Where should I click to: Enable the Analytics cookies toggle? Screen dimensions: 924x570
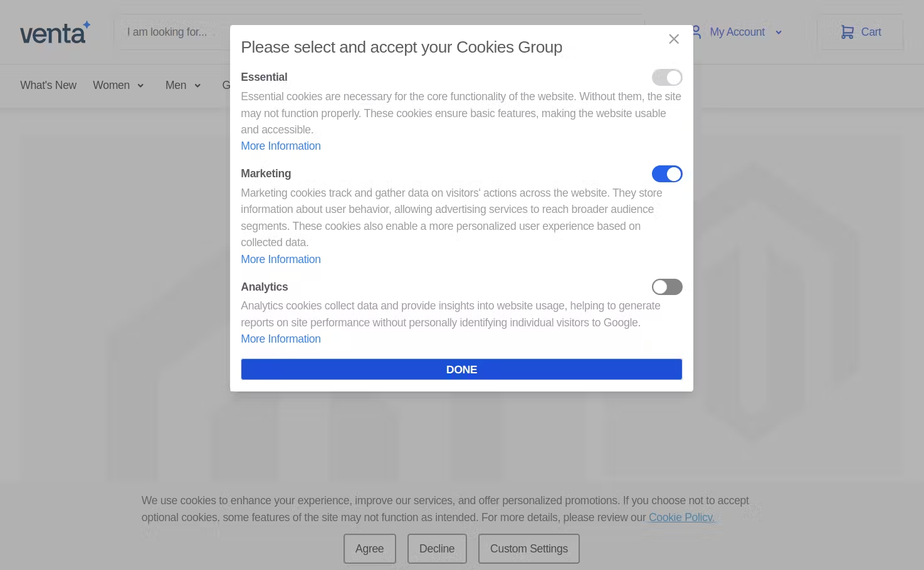coord(667,286)
